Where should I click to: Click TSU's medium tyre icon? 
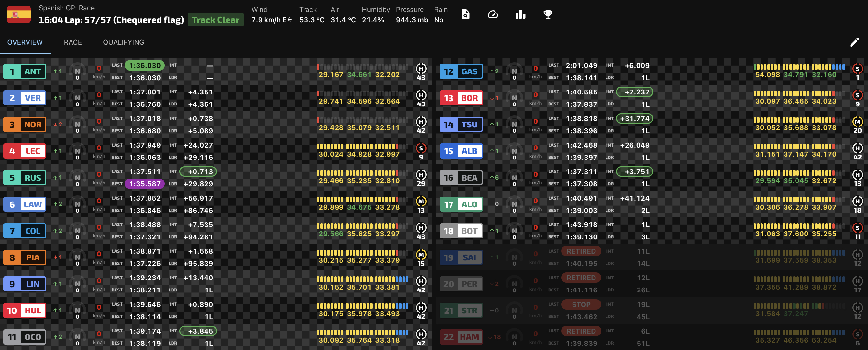tap(857, 122)
